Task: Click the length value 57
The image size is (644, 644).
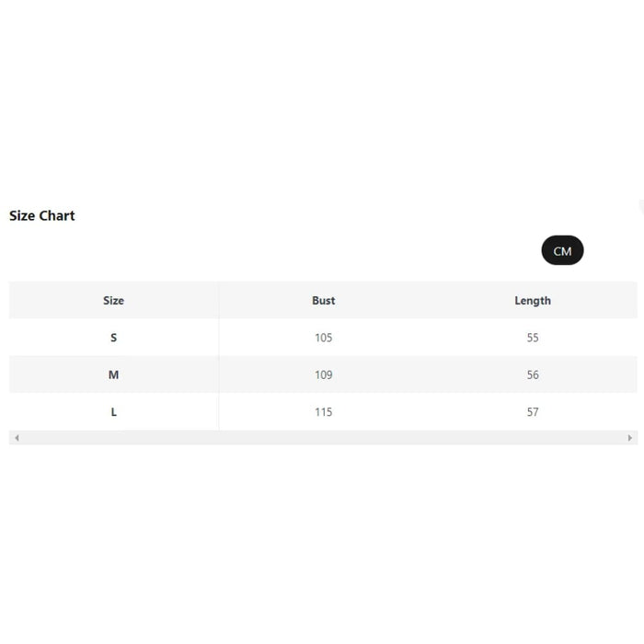Action: tap(533, 412)
